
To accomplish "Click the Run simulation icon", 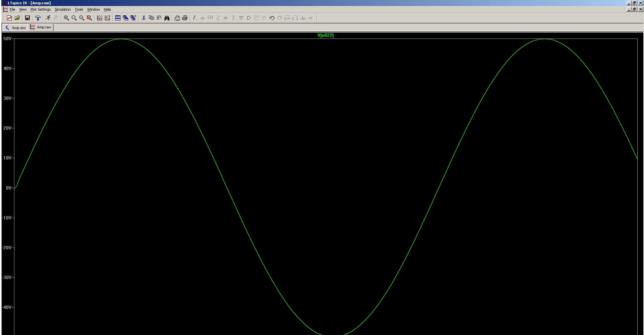I will 48,18.
